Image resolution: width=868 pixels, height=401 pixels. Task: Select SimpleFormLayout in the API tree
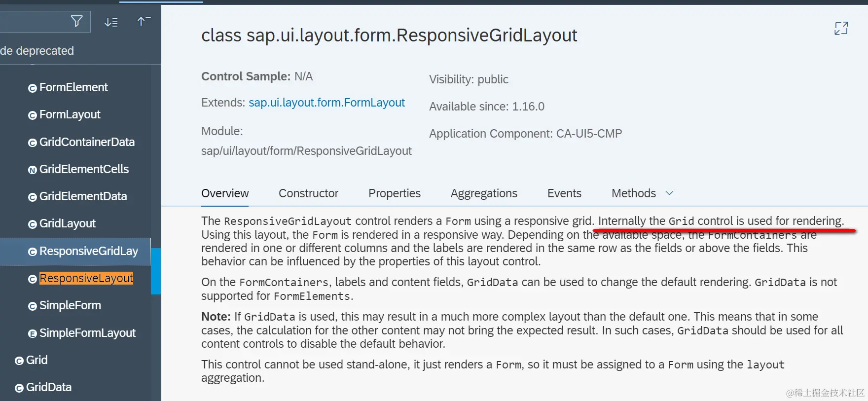coord(87,333)
